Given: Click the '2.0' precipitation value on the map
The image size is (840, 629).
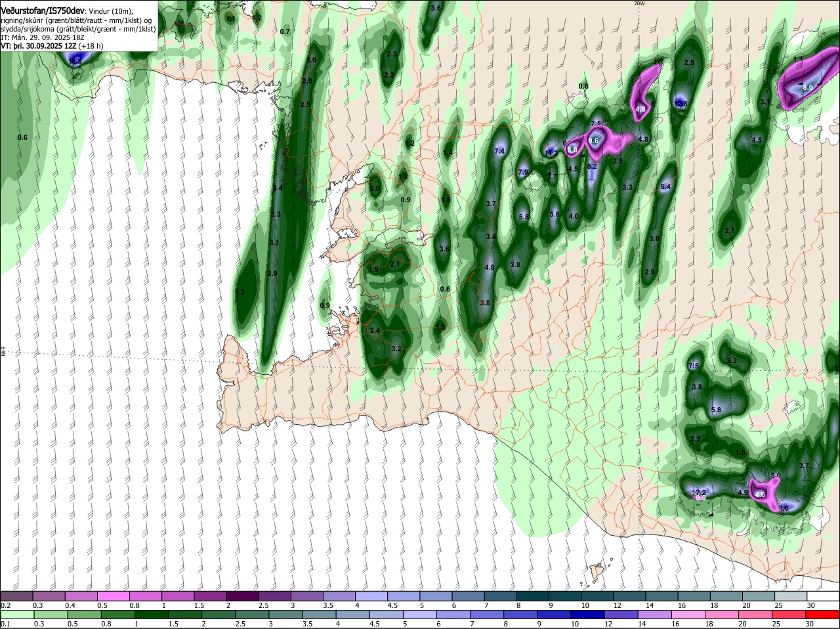Looking at the screenshot, I should [375, 189].
